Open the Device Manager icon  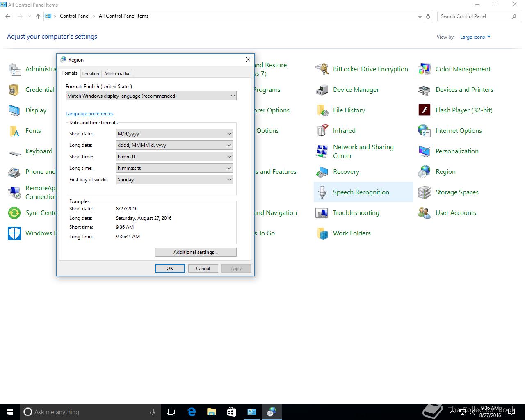[x=322, y=90]
